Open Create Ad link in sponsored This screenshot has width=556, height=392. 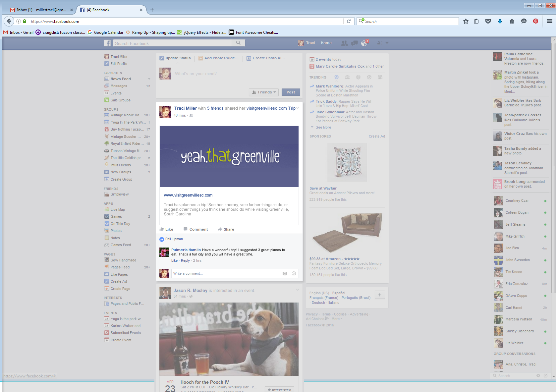(x=377, y=136)
